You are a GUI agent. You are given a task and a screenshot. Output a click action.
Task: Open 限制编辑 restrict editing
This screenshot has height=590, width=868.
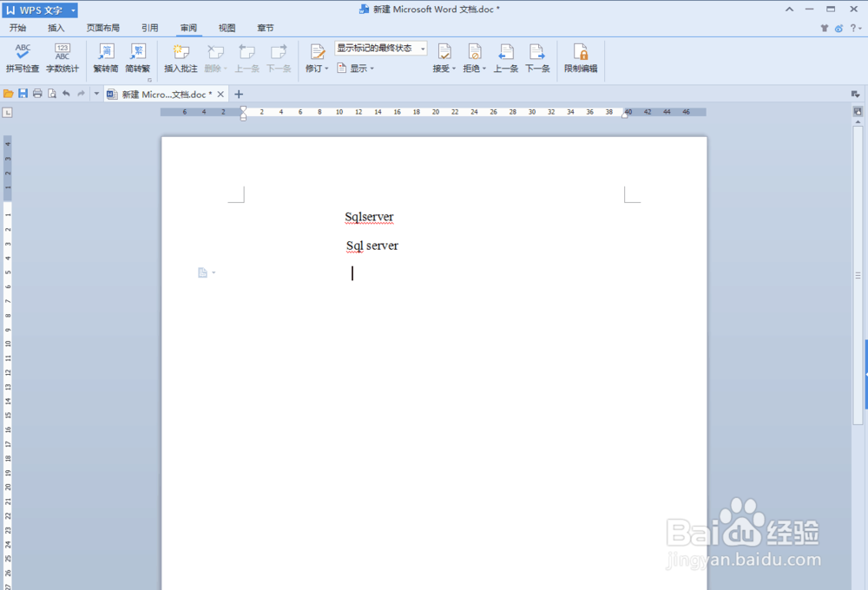tap(581, 58)
